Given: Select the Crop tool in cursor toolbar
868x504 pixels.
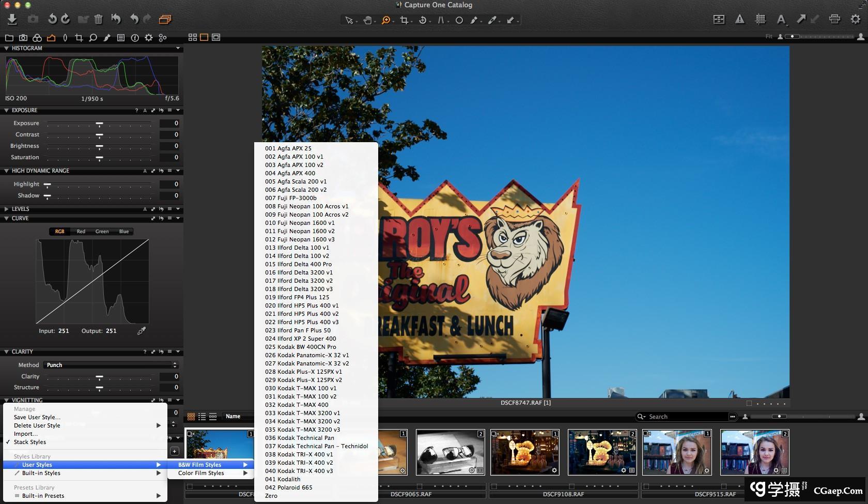Looking at the screenshot, I should click(404, 20).
